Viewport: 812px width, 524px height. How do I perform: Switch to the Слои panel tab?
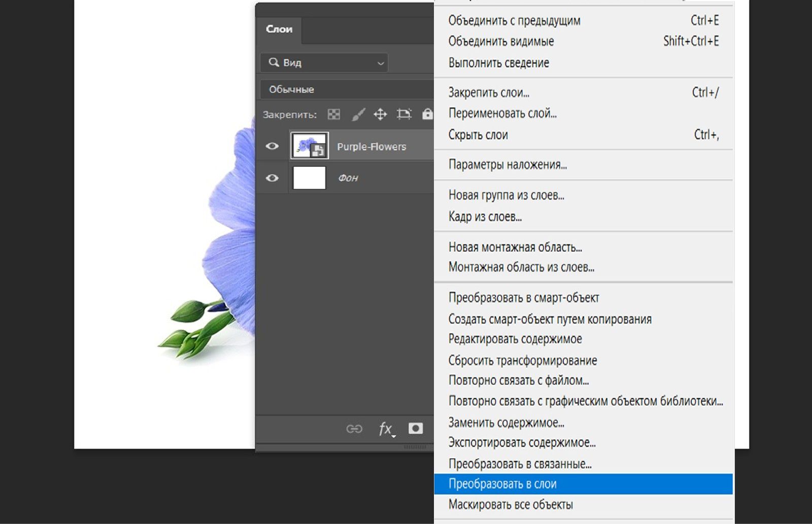(279, 29)
